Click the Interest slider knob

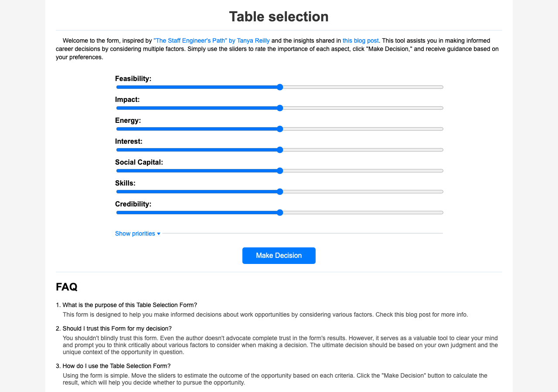[x=279, y=149]
